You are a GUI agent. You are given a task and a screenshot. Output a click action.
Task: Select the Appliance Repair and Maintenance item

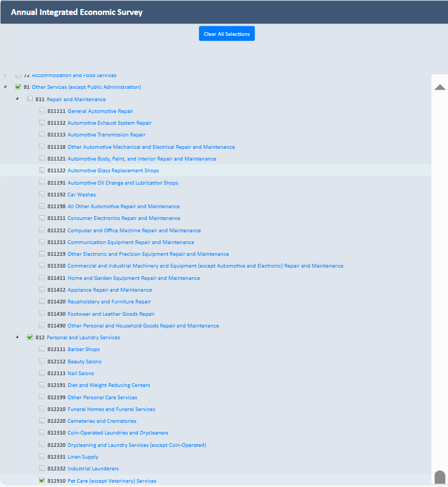click(110, 290)
